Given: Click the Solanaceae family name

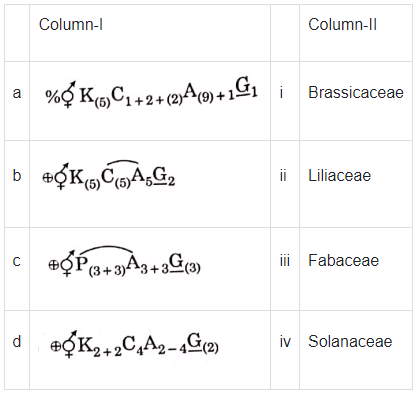Looking at the screenshot, I should [350, 341].
